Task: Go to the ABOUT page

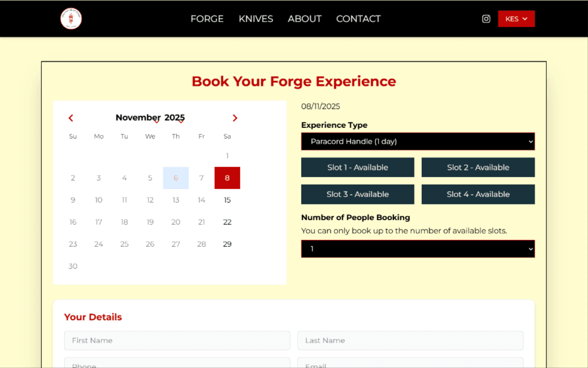Action: pos(304,19)
